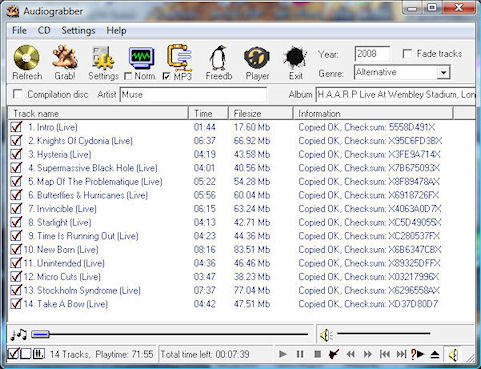The height and width of the screenshot is (369, 481).
Task: Click the fast-forward double-arrow button
Action: pyautogui.click(x=367, y=354)
